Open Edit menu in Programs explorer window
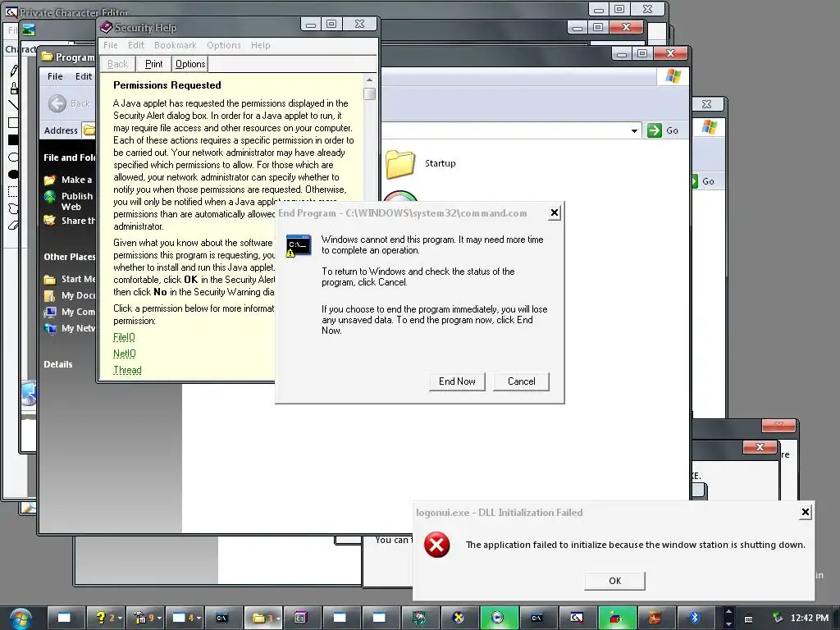The width and height of the screenshot is (840, 630). (83, 76)
